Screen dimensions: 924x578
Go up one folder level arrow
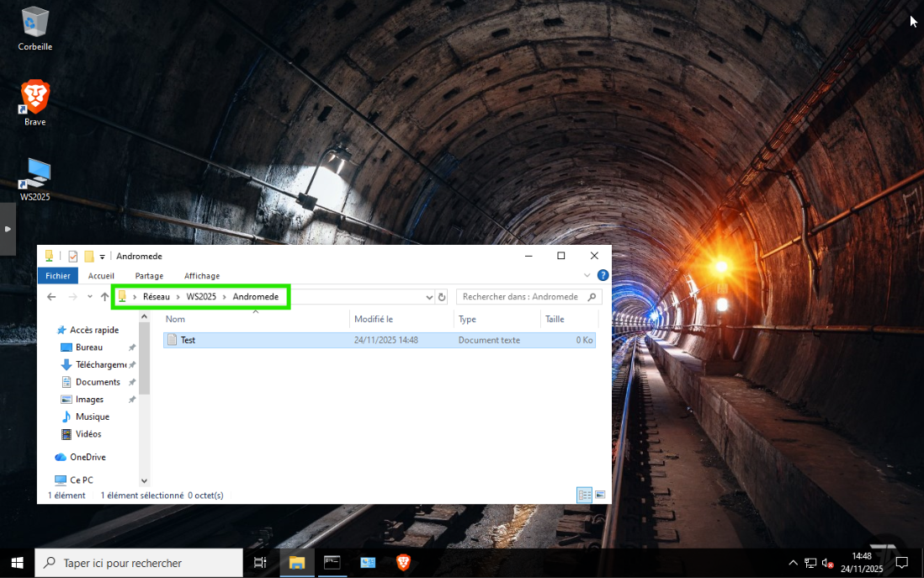pyautogui.click(x=105, y=297)
